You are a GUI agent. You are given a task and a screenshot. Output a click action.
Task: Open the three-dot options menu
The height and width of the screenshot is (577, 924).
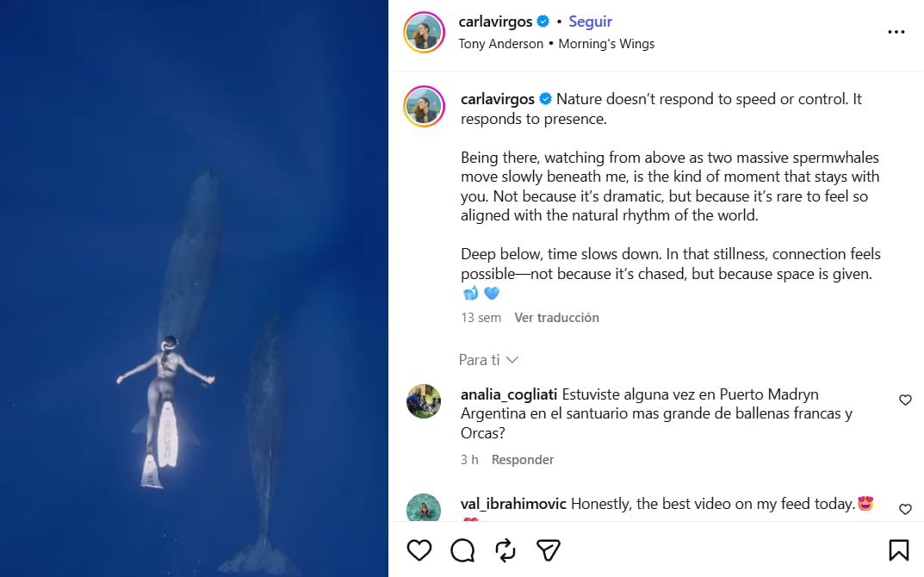pos(896,31)
